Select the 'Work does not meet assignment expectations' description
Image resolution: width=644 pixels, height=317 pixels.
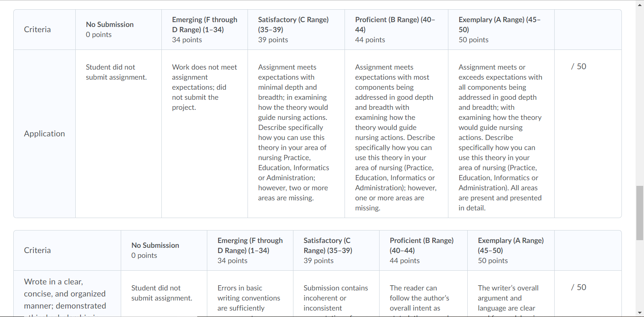click(204, 87)
